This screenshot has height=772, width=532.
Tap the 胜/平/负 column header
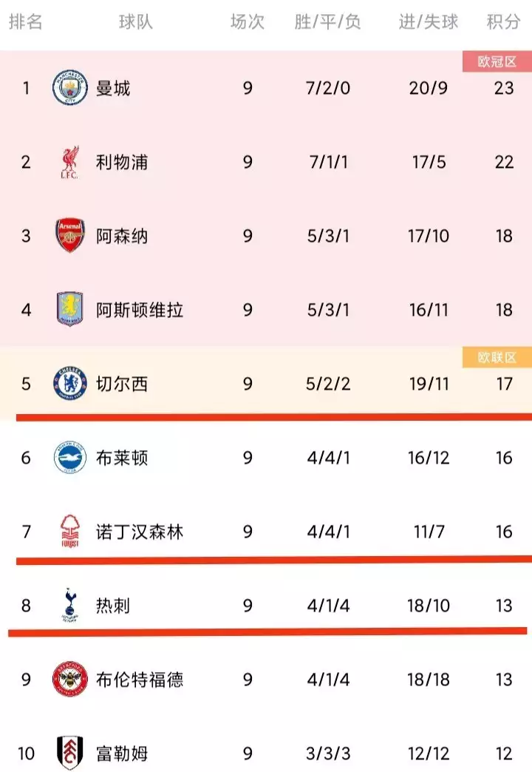tap(328, 22)
